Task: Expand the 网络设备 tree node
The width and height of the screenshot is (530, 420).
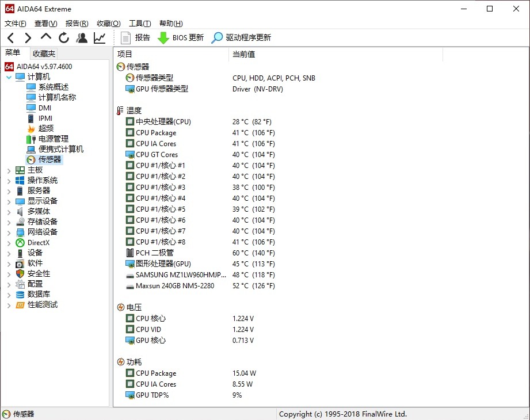Action: (x=9, y=233)
